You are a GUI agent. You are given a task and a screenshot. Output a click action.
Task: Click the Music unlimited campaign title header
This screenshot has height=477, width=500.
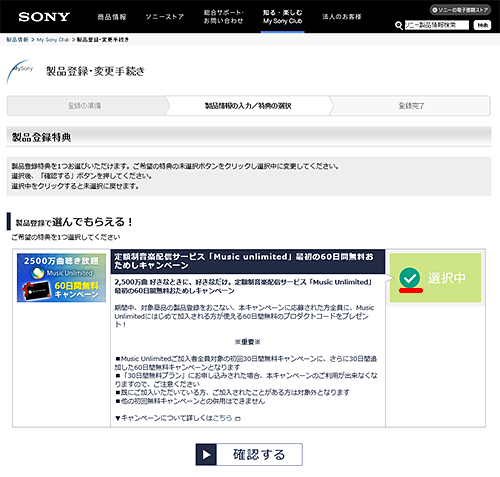(248, 261)
